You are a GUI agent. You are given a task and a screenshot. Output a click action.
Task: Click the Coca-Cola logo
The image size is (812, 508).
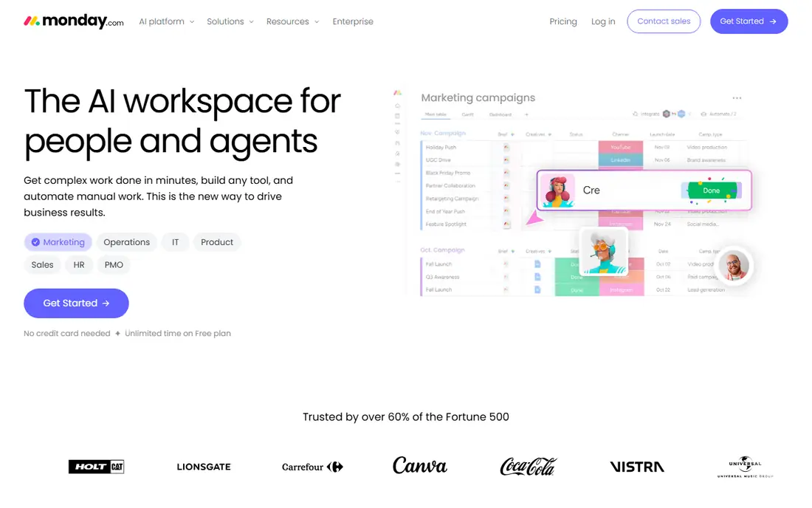tap(528, 466)
